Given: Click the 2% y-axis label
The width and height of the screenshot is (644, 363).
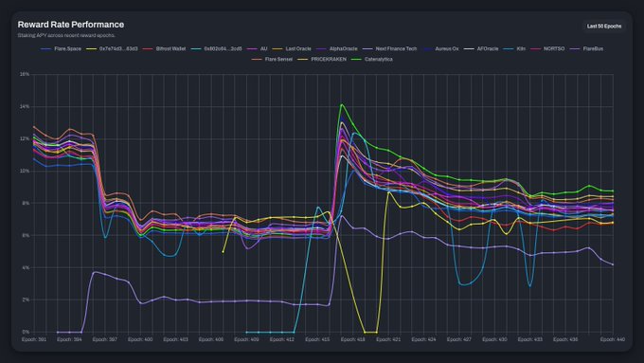Looking at the screenshot, I should [26, 300].
